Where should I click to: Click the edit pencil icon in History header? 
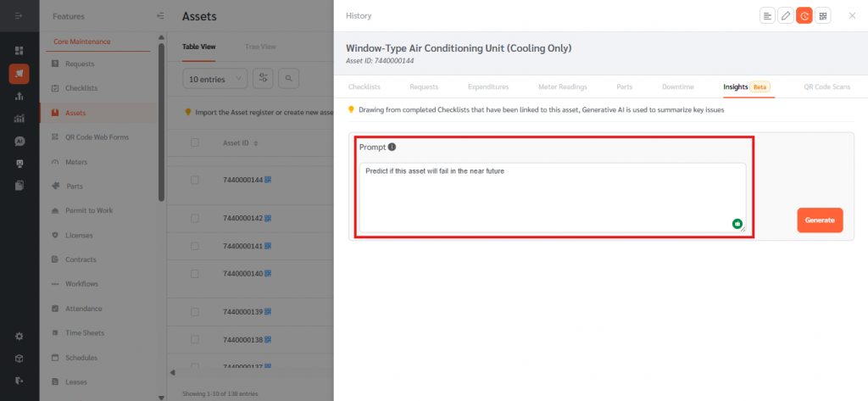click(786, 16)
